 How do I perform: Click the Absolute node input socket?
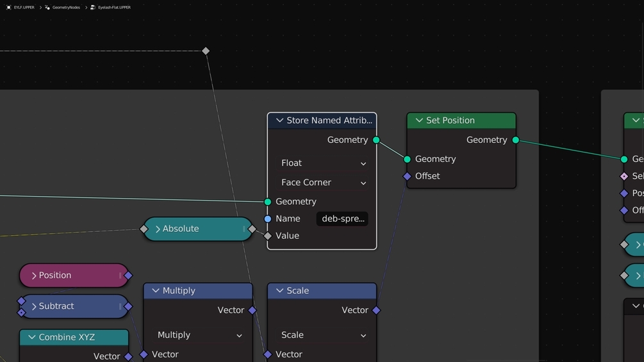[x=144, y=229]
